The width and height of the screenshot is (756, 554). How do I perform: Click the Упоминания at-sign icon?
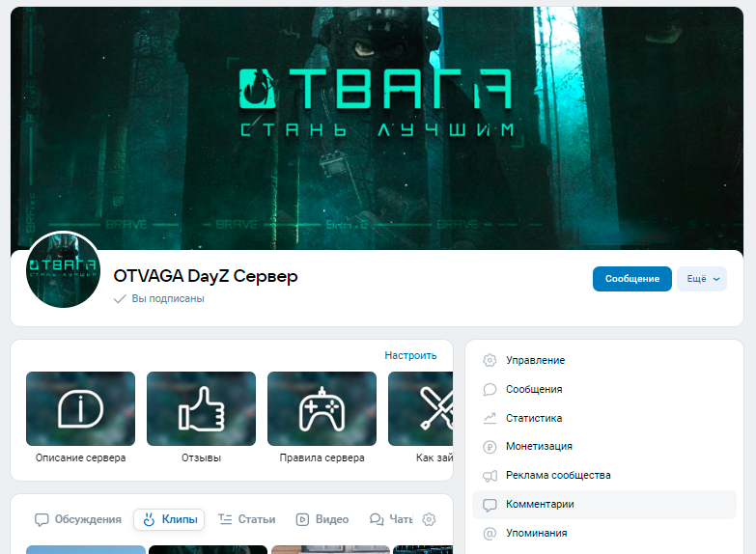click(x=490, y=534)
